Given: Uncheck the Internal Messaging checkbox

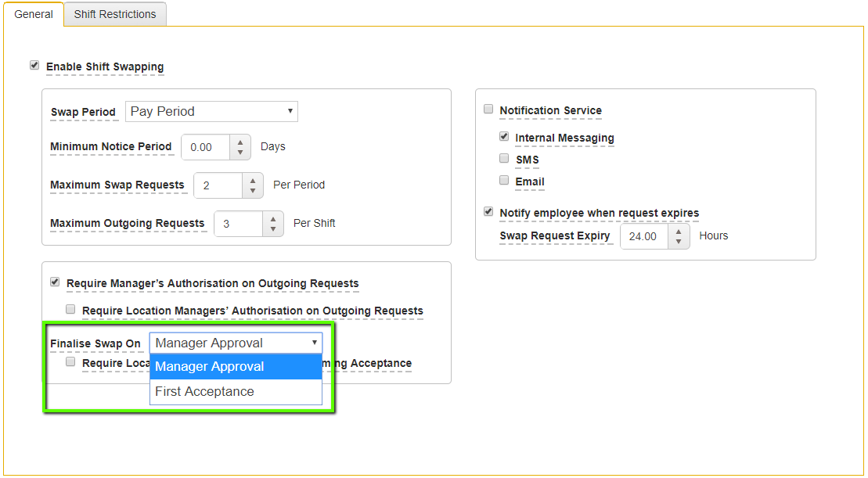Looking at the screenshot, I should coord(504,136).
